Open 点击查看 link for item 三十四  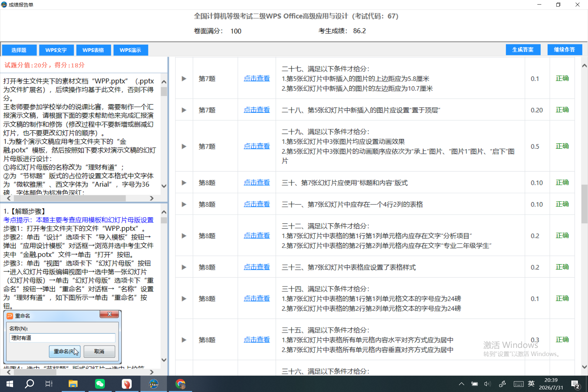257,298
